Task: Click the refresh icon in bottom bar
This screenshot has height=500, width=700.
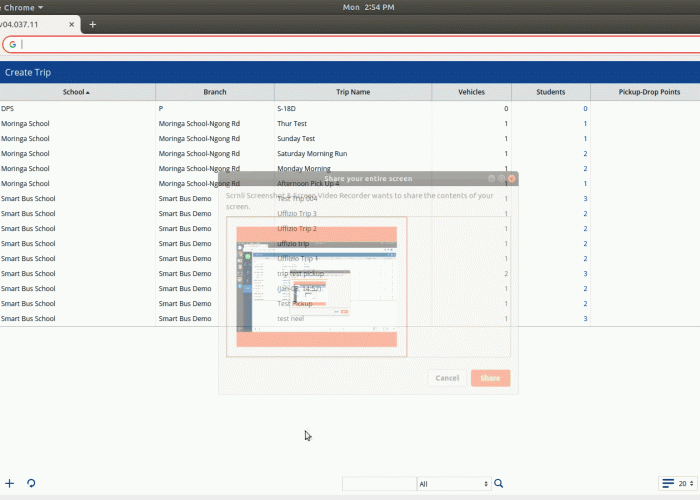Action: [32, 483]
